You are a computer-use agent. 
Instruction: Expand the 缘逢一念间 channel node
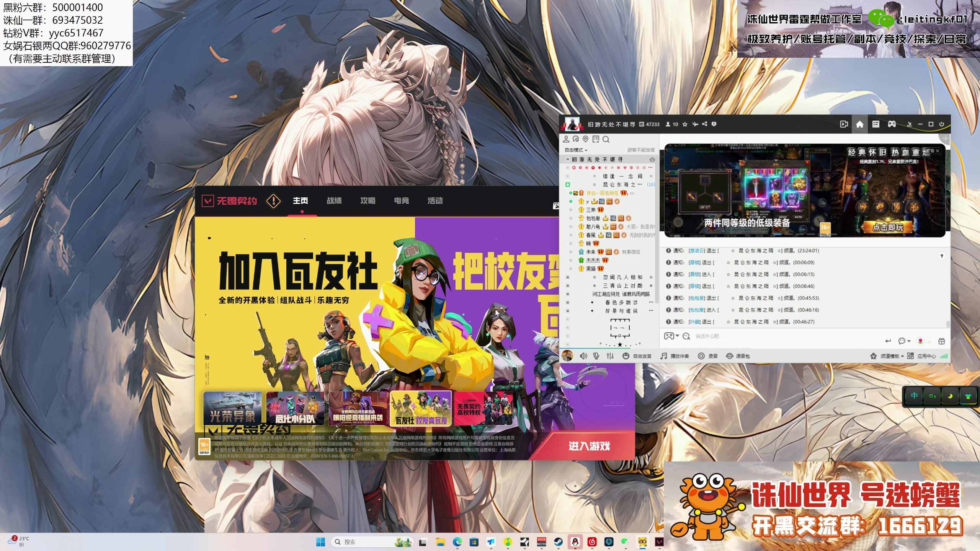(x=568, y=176)
